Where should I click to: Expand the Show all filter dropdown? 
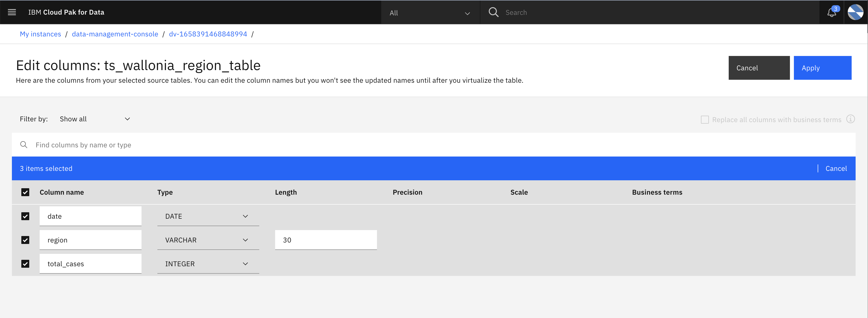(95, 119)
